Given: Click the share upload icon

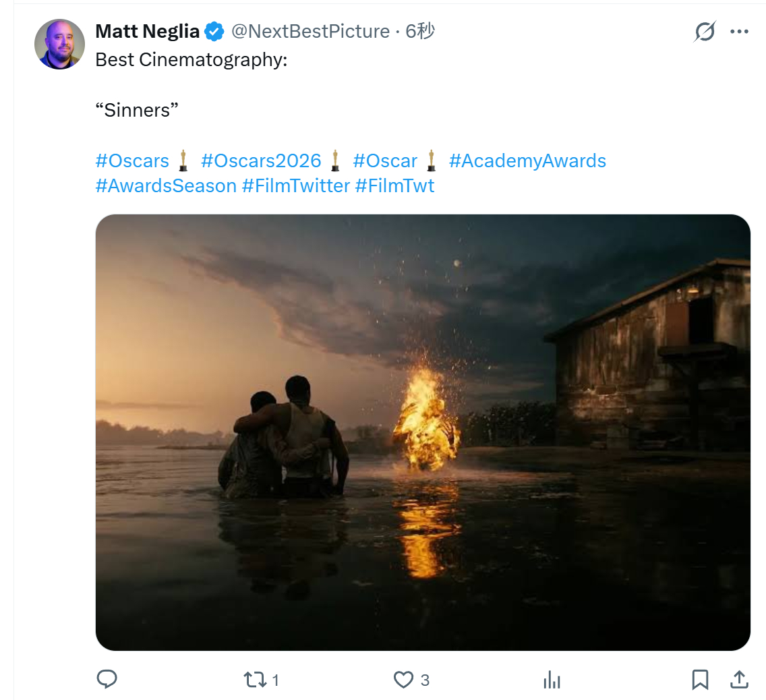Looking at the screenshot, I should (738, 680).
